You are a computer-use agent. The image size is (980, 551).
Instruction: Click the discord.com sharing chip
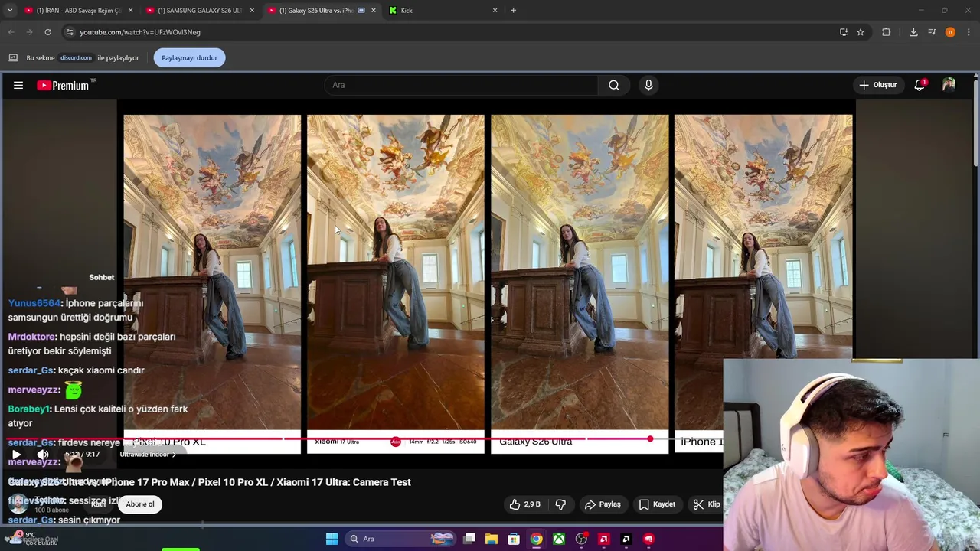click(76, 57)
